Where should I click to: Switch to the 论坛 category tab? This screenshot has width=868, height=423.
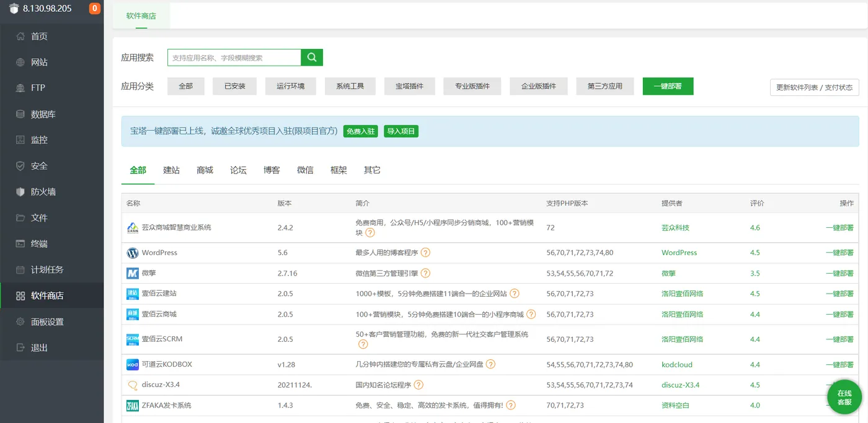pyautogui.click(x=239, y=170)
